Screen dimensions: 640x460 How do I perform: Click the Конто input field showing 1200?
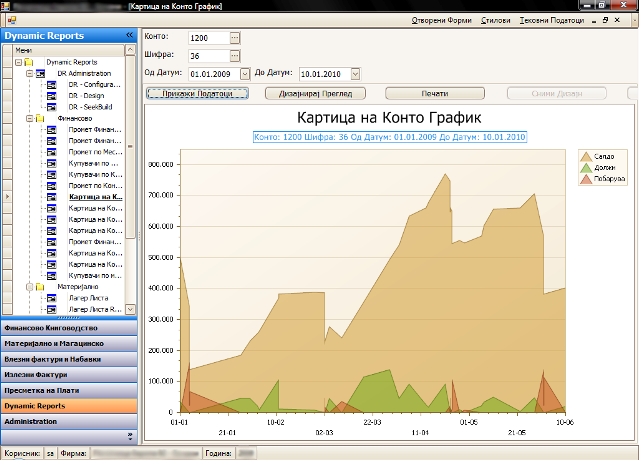pos(209,38)
